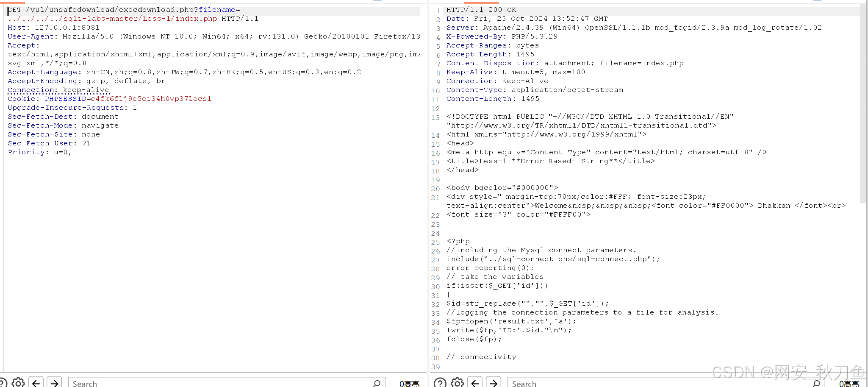
Task: Click the PHPSESSID cookie value
Action: [x=151, y=99]
